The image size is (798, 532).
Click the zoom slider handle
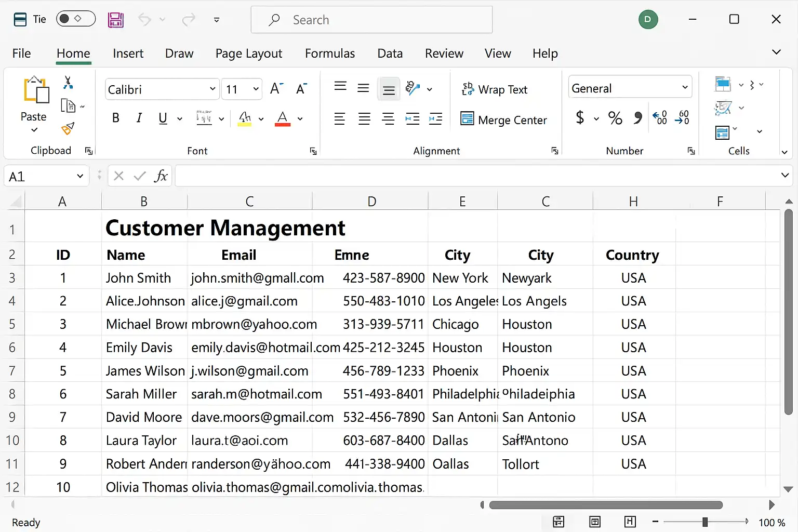coord(704,522)
